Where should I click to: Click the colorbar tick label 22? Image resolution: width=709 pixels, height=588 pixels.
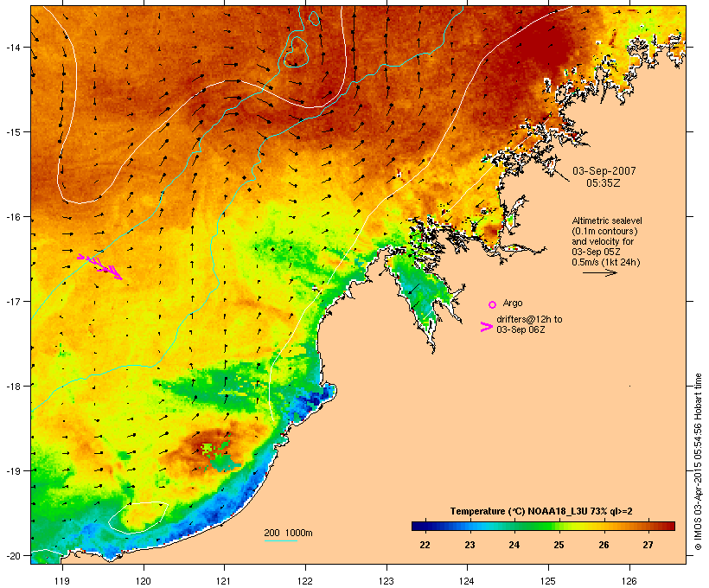(x=425, y=545)
